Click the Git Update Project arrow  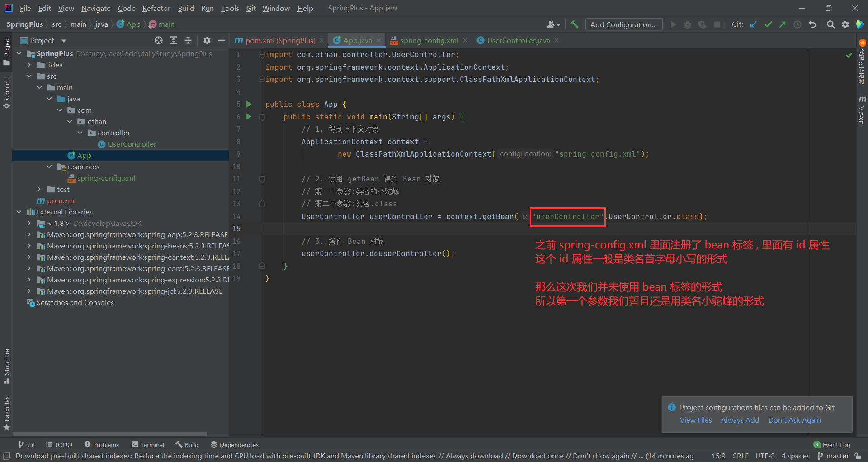tap(753, 24)
